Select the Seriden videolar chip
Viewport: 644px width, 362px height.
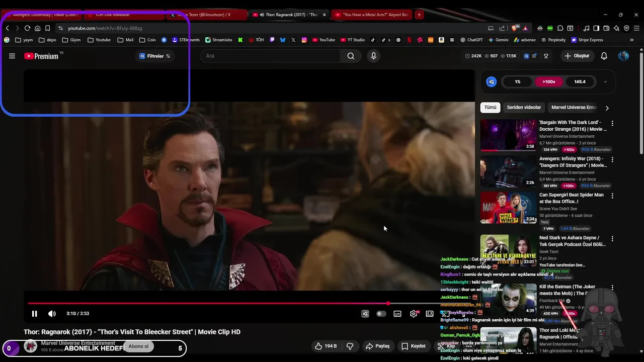(524, 107)
